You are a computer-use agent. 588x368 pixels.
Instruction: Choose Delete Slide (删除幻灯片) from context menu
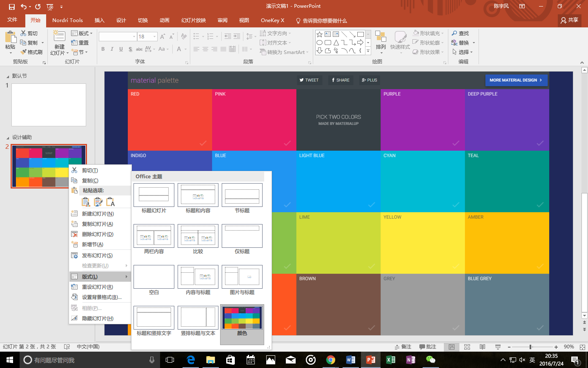tap(98, 234)
